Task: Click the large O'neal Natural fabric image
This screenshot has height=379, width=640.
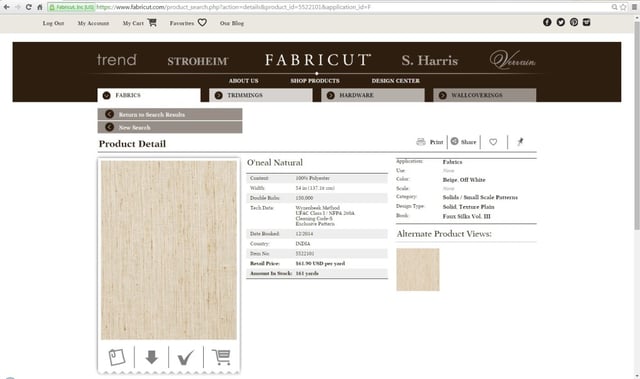Action: [x=169, y=250]
